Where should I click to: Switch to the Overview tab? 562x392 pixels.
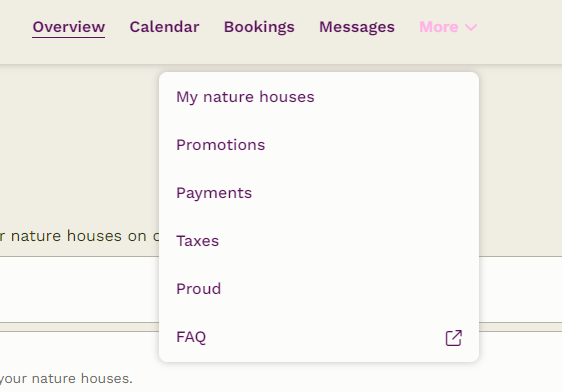tap(68, 27)
